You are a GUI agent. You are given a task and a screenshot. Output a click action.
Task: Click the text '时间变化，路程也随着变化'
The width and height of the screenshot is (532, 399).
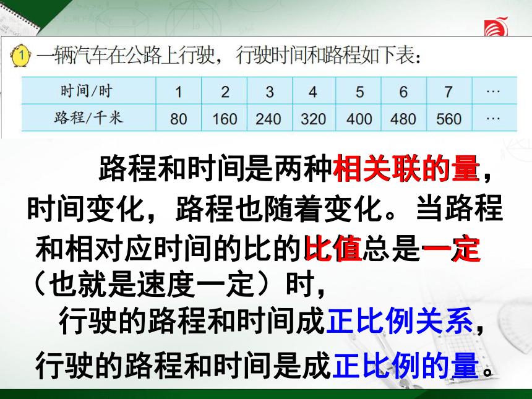pyautogui.click(x=205, y=208)
